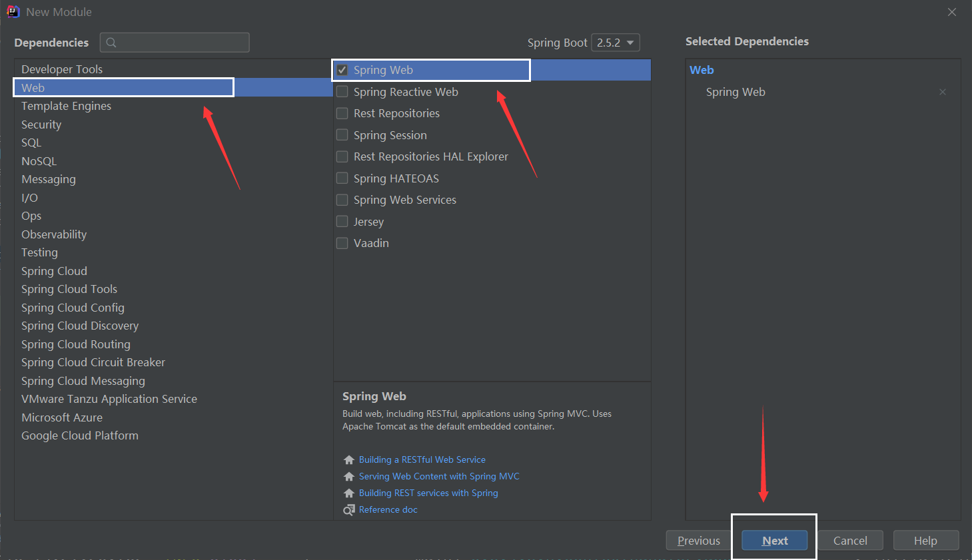The image size is (972, 560).
Task: Click the Web group in Selected Dependencies
Action: (x=702, y=70)
